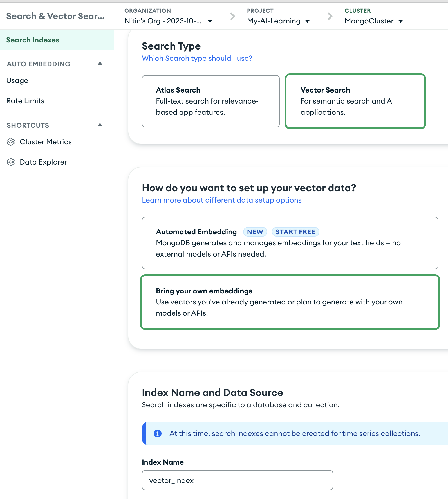Open the Cluster MongoCluster dropdown
The image size is (448, 499).
(x=374, y=21)
